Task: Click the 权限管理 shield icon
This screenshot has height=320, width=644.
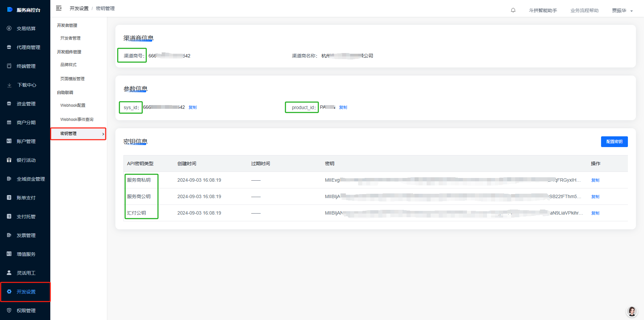Action: (9, 311)
